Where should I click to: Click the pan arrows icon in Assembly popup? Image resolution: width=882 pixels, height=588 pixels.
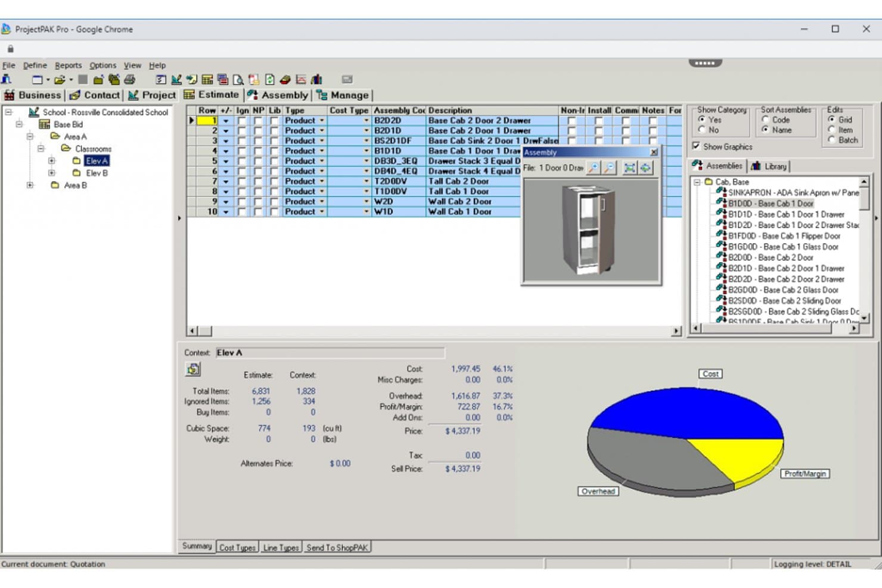(x=645, y=168)
